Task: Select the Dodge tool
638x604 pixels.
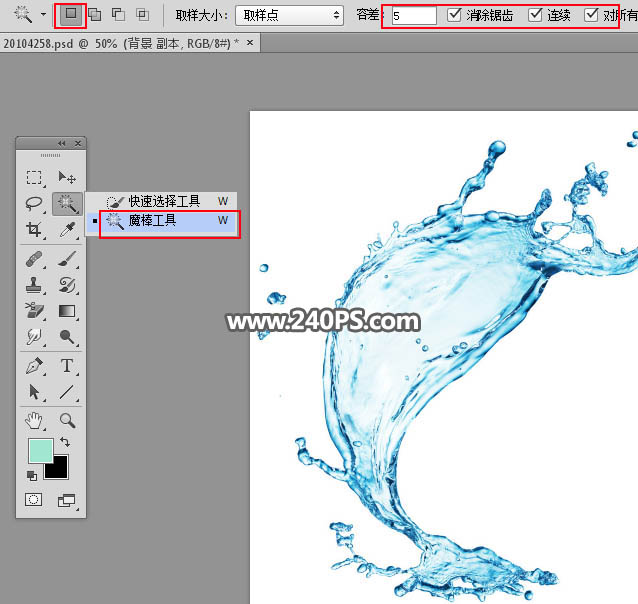Action: pos(67,337)
